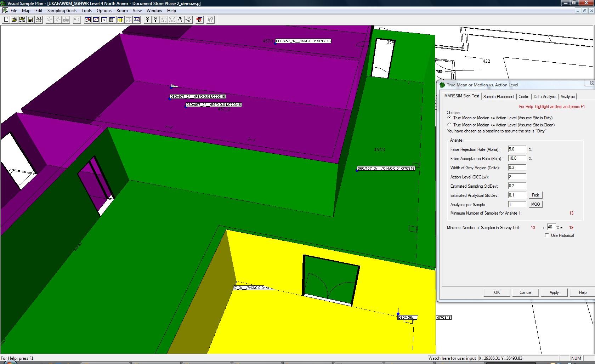Click the New document icon in toolbar
595x364 pixels.
6,20
